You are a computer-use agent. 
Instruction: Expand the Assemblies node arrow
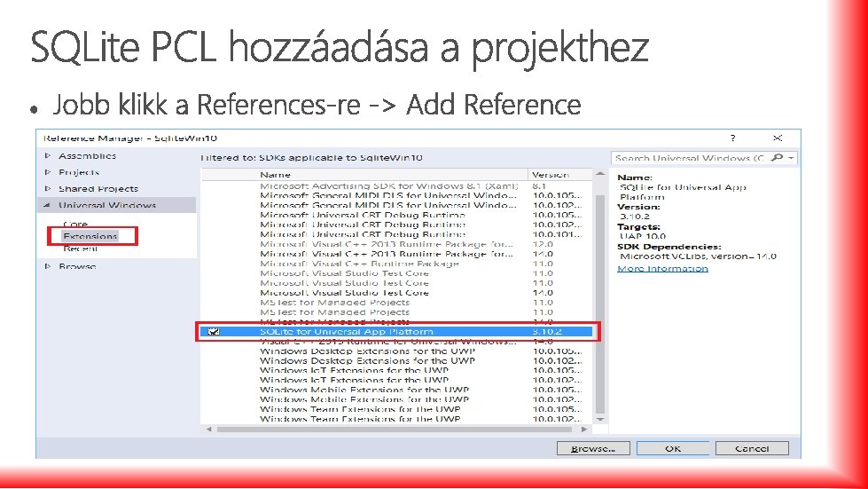point(48,156)
